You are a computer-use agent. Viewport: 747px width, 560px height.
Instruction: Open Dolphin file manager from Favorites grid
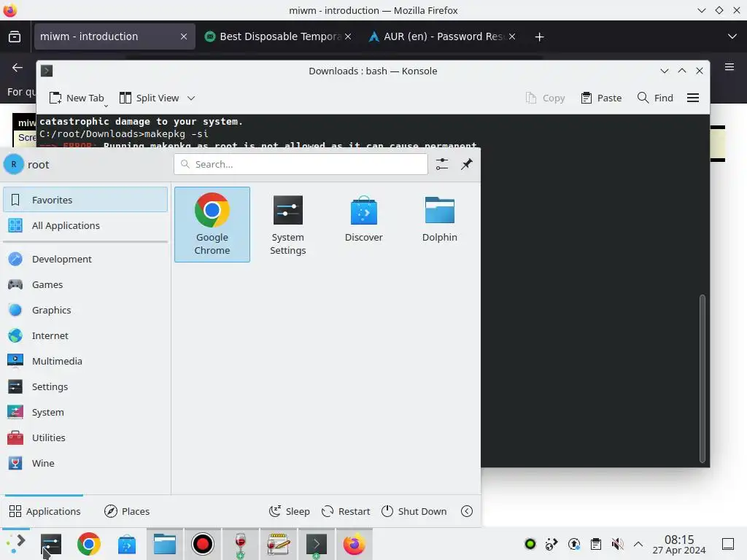pyautogui.click(x=439, y=225)
